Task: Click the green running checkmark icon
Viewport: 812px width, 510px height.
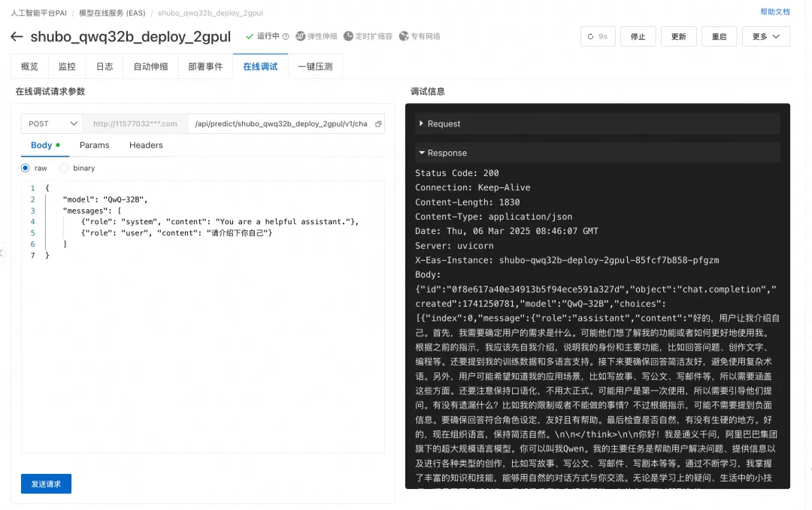Action: (249, 36)
